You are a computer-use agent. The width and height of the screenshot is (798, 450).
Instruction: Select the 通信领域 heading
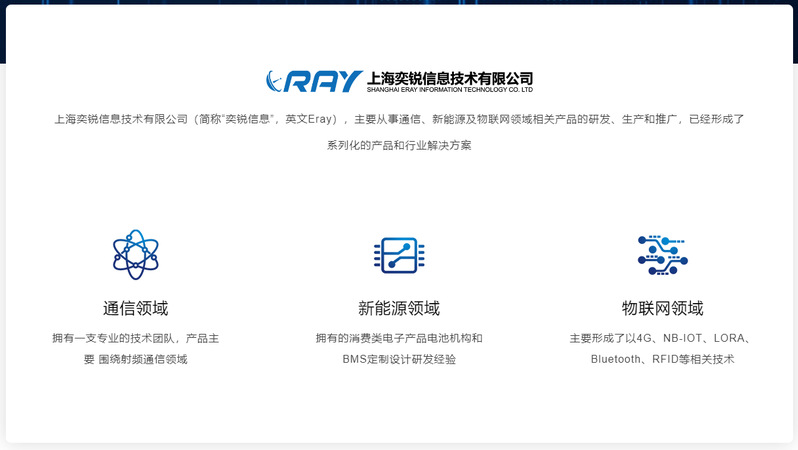click(x=135, y=308)
